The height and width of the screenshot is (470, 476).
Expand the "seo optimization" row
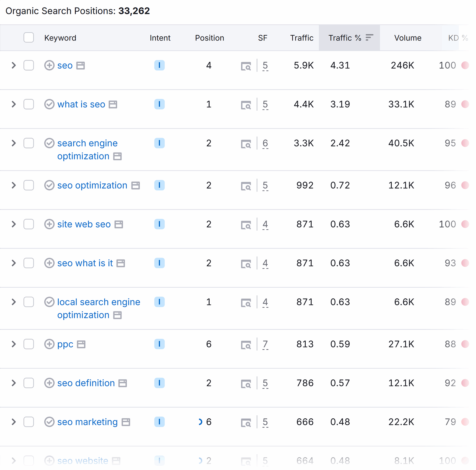(x=13, y=185)
